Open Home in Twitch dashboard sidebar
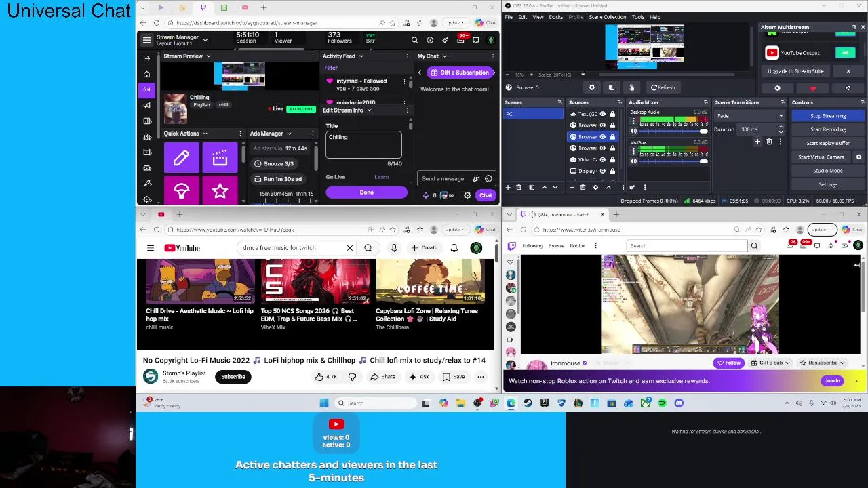This screenshot has width=868, height=488. (147, 74)
